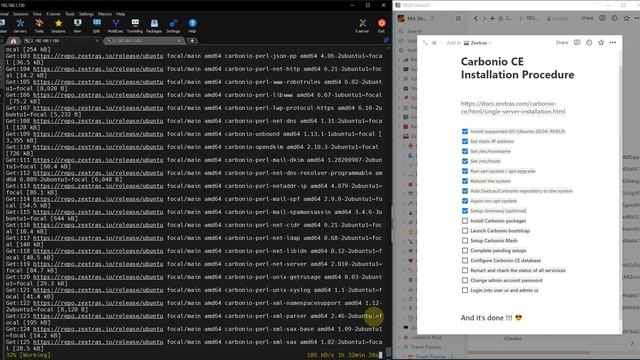Check Restart and check status of services
Image resolution: width=640 pixels, height=360 pixels.
click(464, 270)
